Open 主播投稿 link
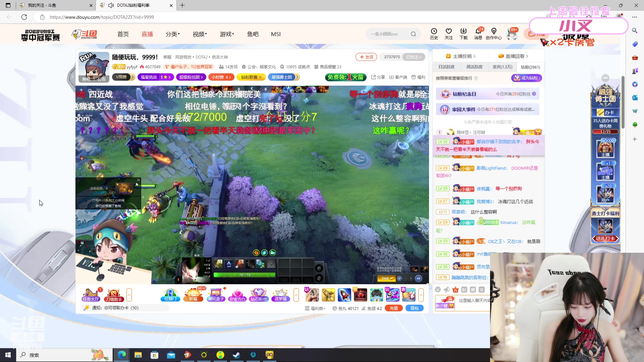Image resolution: width=644 pixels, height=362 pixels. click(461, 56)
